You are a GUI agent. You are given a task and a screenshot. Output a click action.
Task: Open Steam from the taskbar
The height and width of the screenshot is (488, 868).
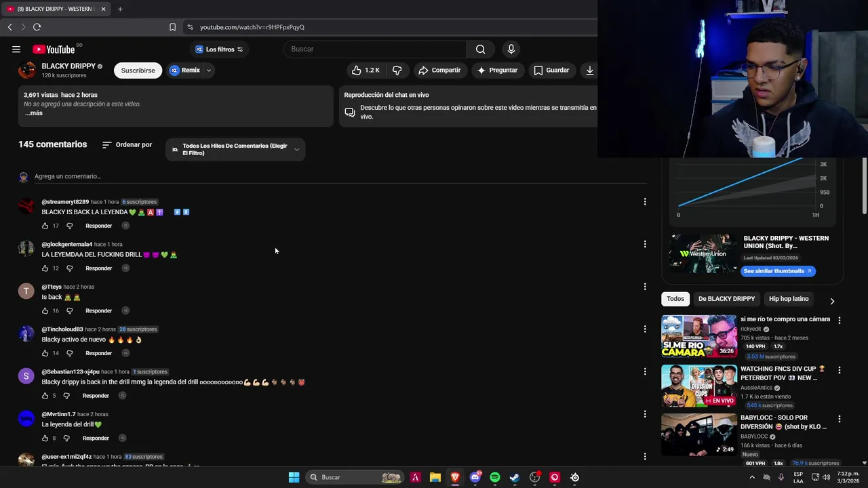click(515, 477)
